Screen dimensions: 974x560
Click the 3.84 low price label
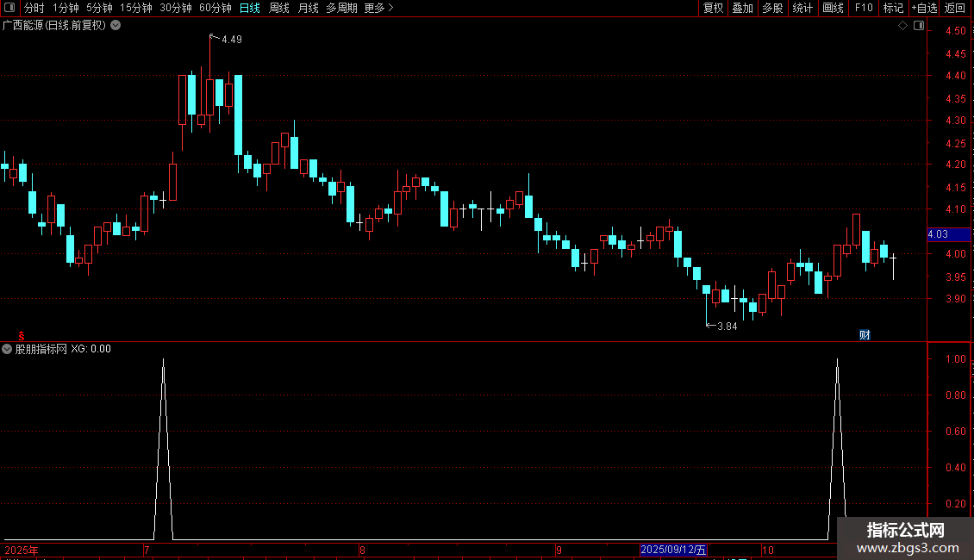point(727,327)
